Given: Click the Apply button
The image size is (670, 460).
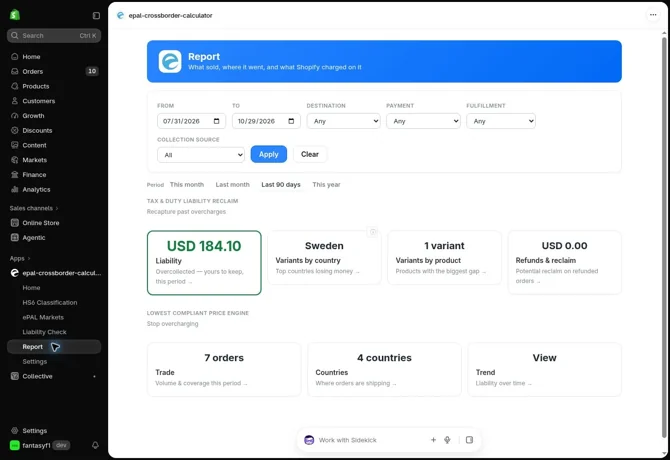Looking at the screenshot, I should (269, 154).
